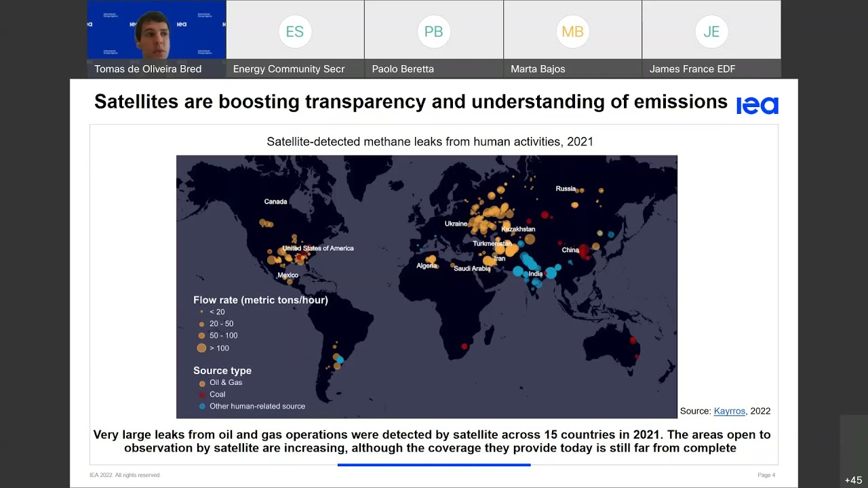Click the '< 20' flow rate legend entry

[217, 312]
